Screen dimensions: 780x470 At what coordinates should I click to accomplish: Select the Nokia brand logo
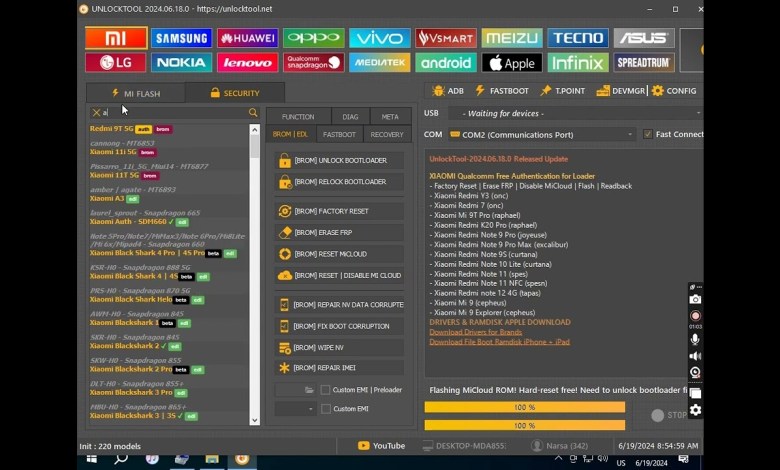pos(182,63)
